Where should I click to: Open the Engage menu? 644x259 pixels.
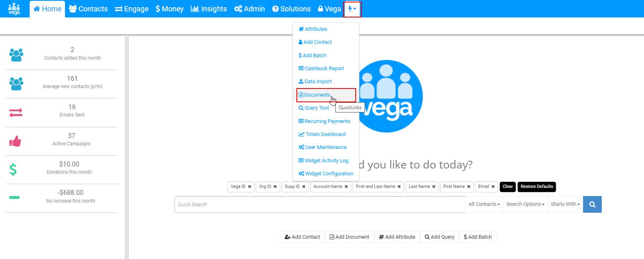click(x=132, y=9)
